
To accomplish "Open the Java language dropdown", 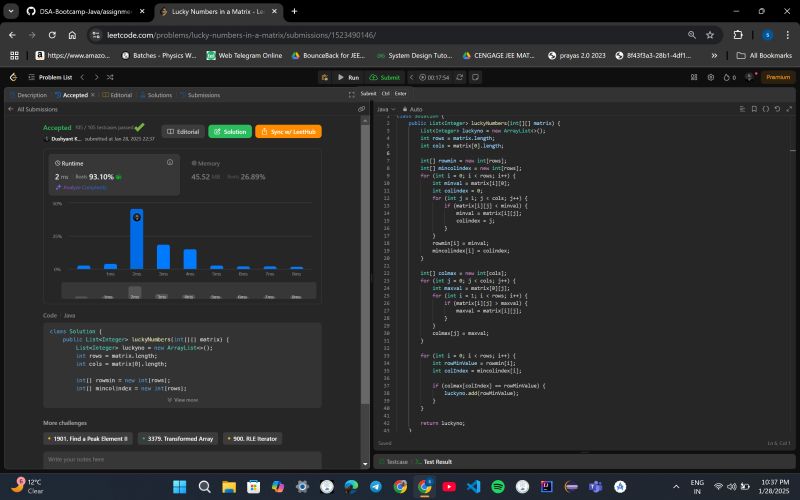I will pos(386,109).
